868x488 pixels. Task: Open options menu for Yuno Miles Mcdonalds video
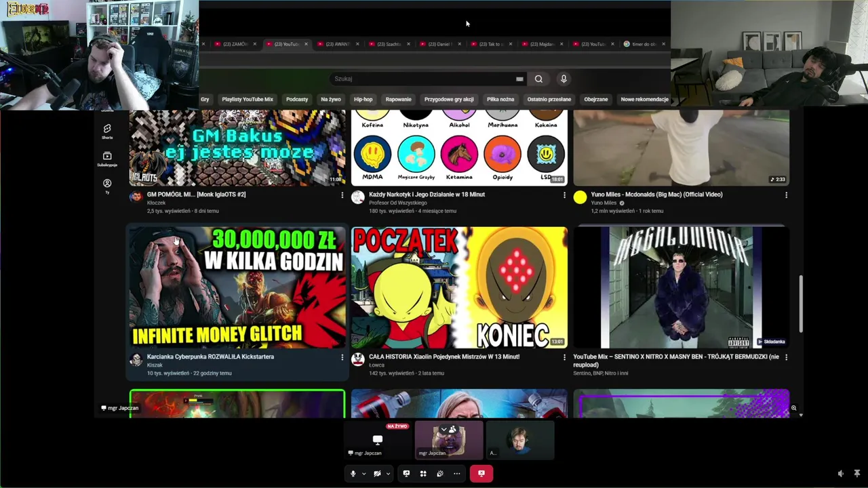point(787,195)
